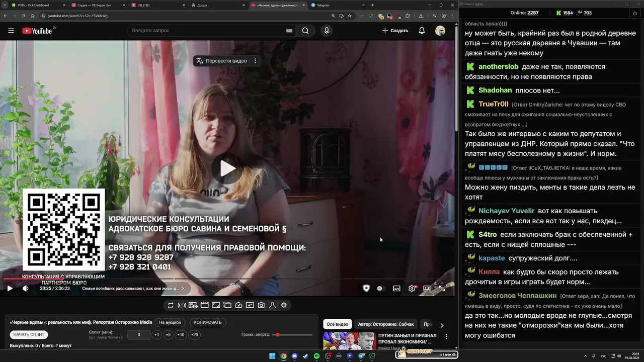Switch to 'Студия — VK Видео Live' tab

click(98, 5)
